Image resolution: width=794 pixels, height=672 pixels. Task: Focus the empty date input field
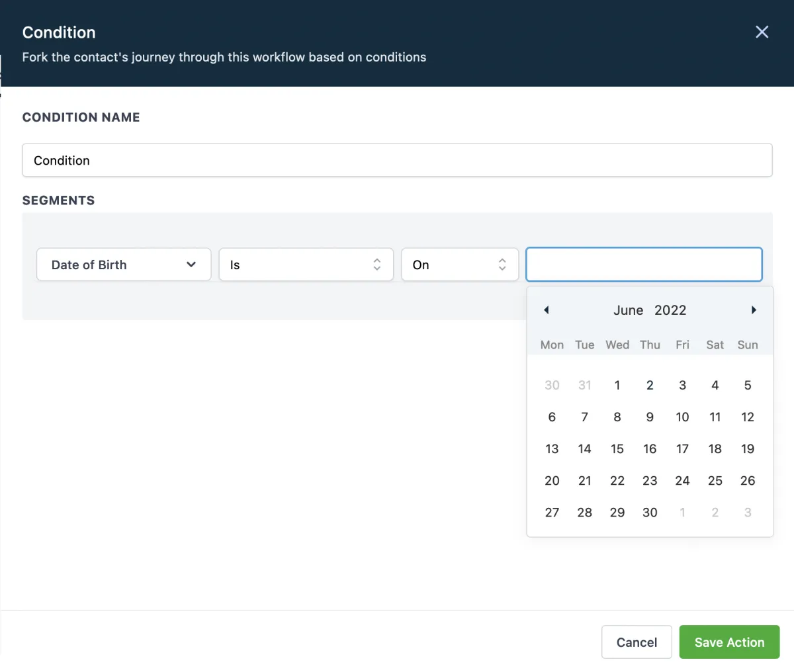point(644,265)
